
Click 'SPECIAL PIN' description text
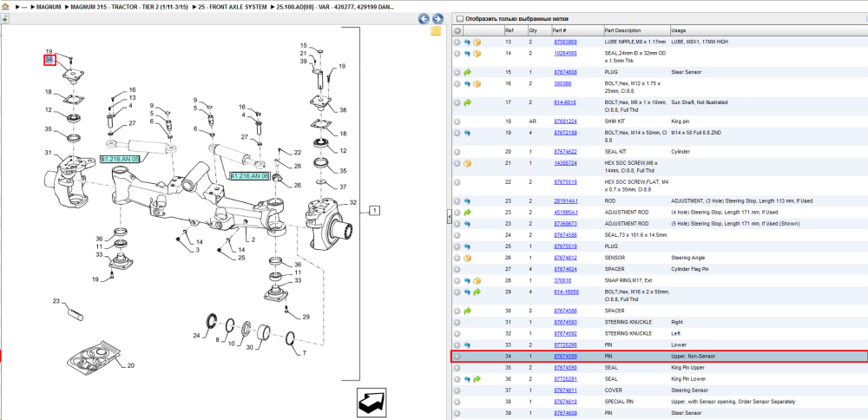pyautogui.click(x=618, y=401)
